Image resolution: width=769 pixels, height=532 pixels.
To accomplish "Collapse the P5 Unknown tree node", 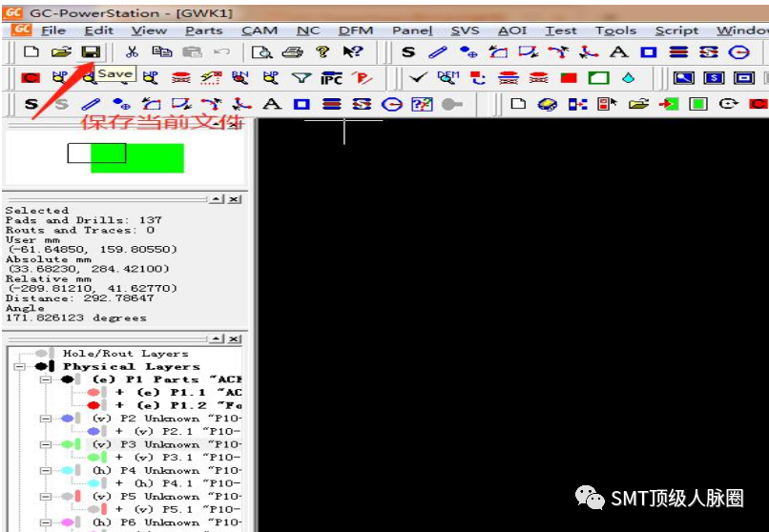I will (x=46, y=496).
